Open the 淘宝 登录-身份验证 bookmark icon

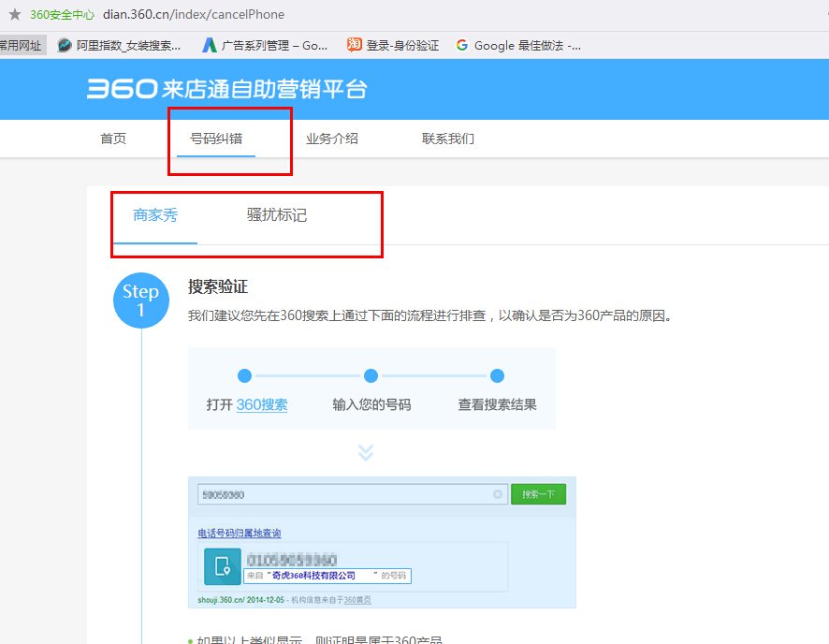coord(354,44)
